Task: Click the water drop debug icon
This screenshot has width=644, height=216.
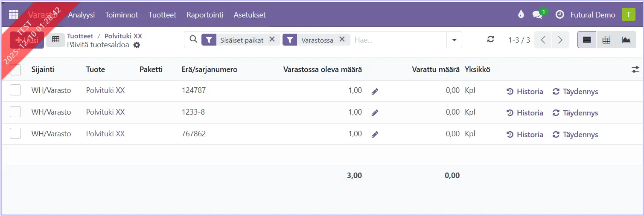Action: click(x=520, y=14)
